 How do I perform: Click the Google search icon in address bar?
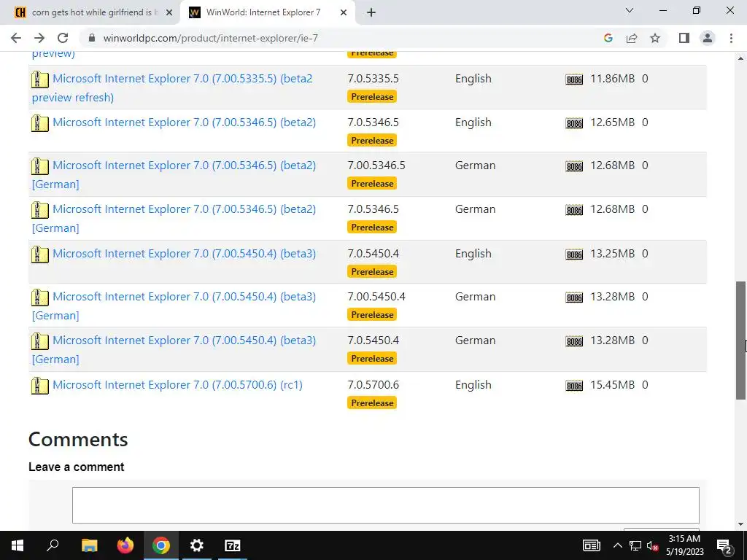(x=608, y=38)
